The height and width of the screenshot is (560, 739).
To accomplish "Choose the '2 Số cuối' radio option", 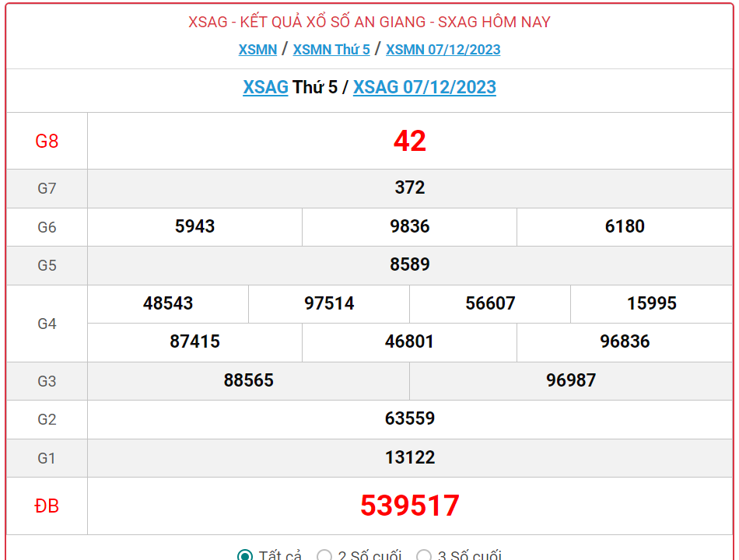I will [x=325, y=555].
